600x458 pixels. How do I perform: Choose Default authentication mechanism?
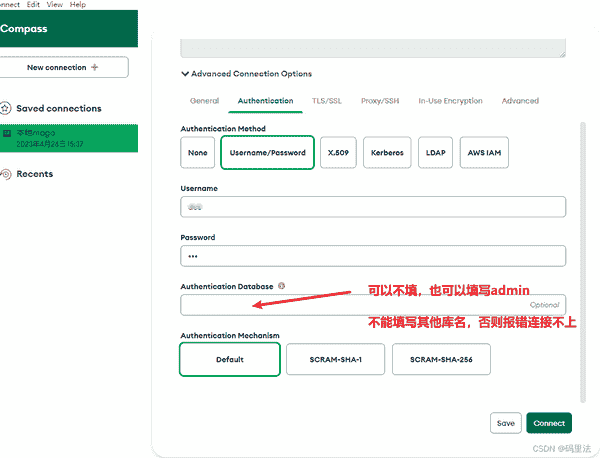click(230, 359)
